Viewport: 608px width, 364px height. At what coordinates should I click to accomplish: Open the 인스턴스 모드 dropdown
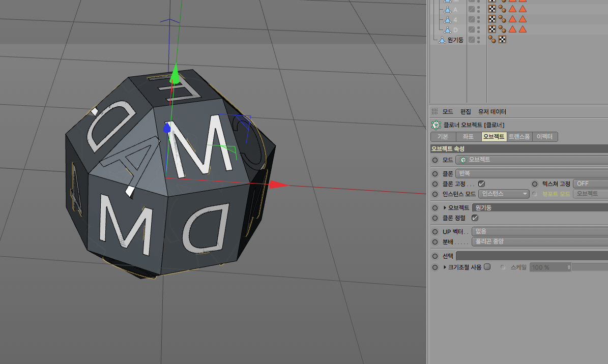click(504, 194)
